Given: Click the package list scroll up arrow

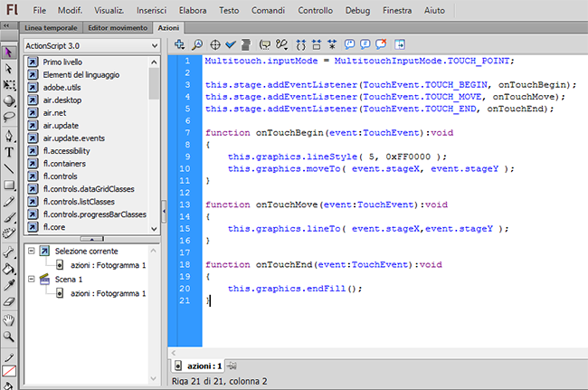Looking at the screenshot, I should (x=154, y=62).
